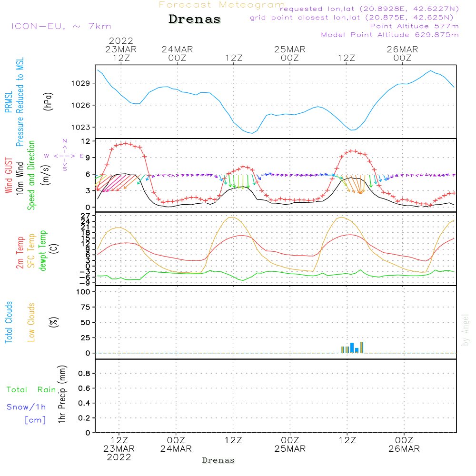
Task: Click the Wind GUST legend label
Action: [x=9, y=175]
